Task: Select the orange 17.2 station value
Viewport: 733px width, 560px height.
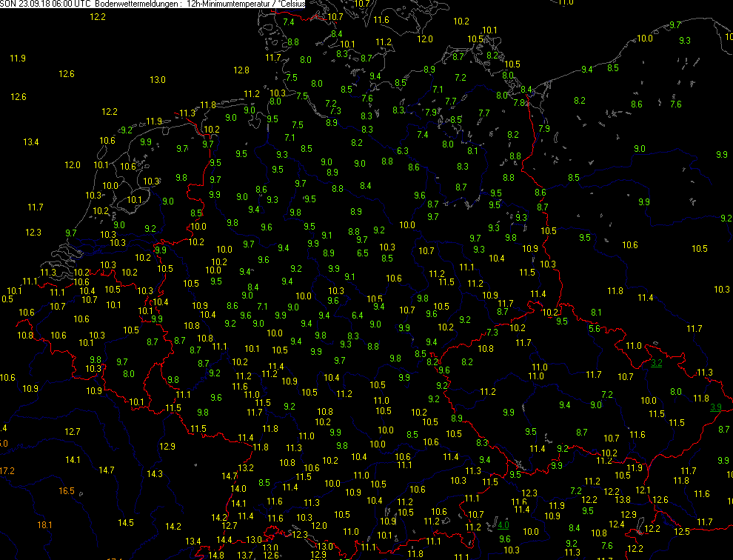Action: pyautogui.click(x=7, y=470)
